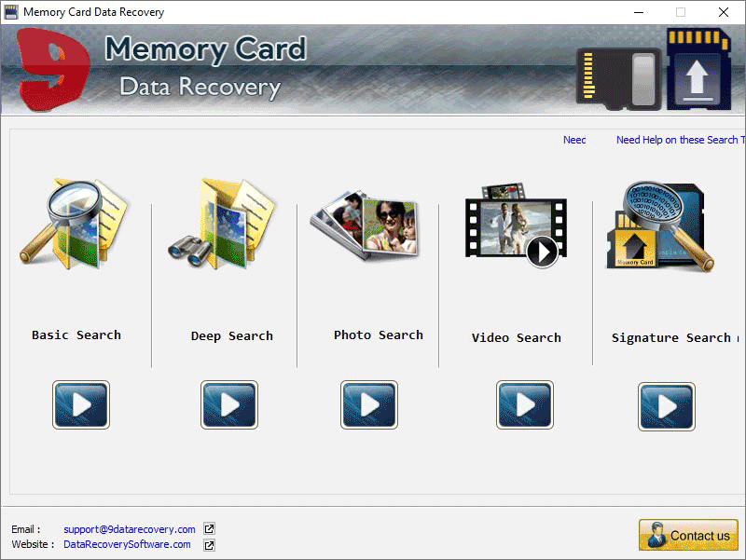
Task: Start Photo Search with its play button
Action: [369, 405]
